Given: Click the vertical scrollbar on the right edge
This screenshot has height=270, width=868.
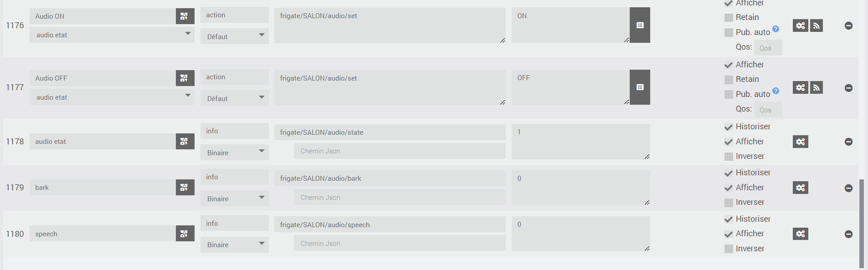Looking at the screenshot, I should point(861,223).
